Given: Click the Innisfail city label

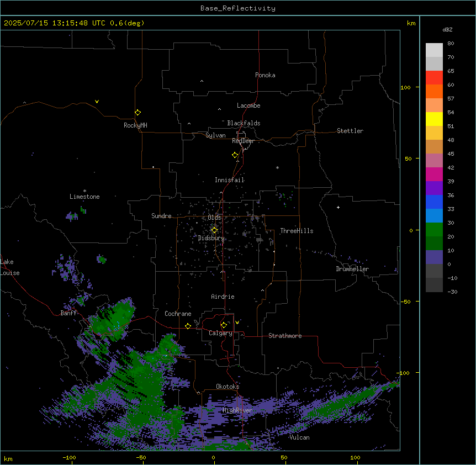Looking at the screenshot, I should click(x=230, y=180).
